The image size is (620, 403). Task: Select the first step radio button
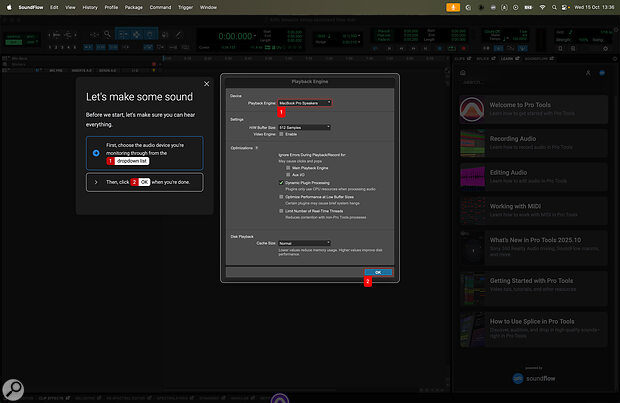[x=96, y=153]
